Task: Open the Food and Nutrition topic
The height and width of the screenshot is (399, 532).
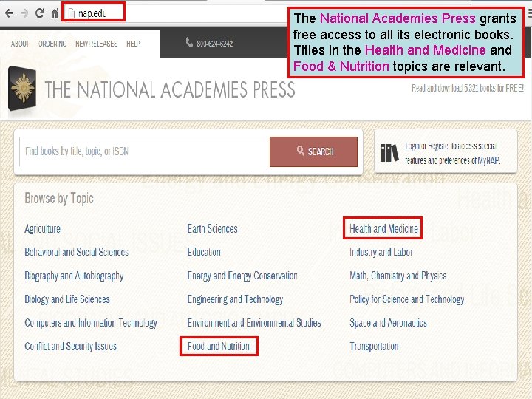Action: pyautogui.click(x=218, y=347)
